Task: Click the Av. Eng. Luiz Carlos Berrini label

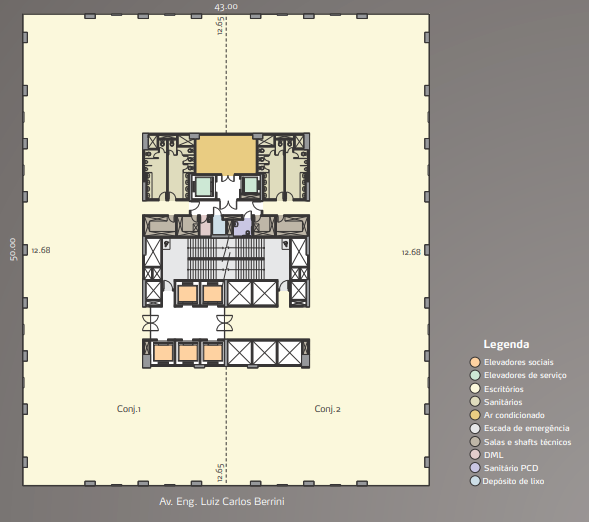Action: pyautogui.click(x=222, y=501)
